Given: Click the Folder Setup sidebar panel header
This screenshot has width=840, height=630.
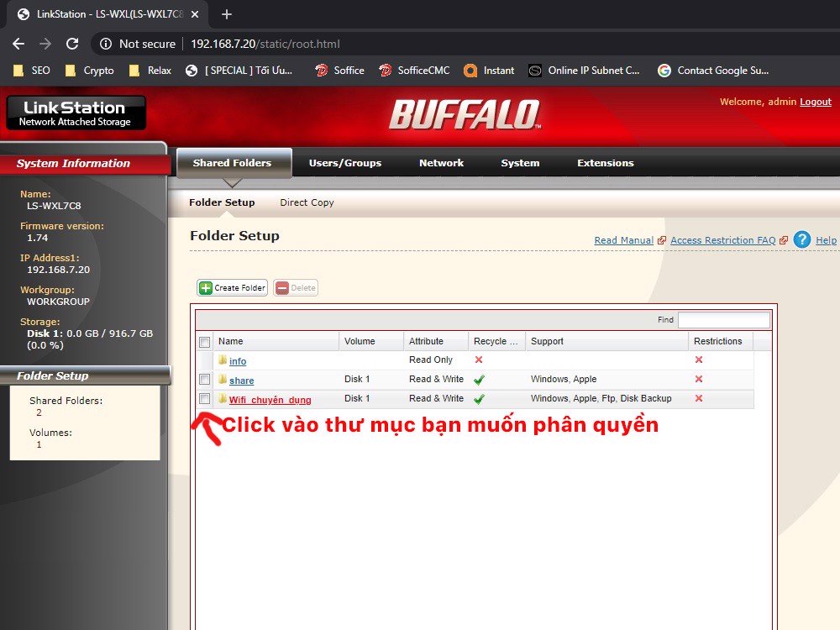Looking at the screenshot, I should [x=85, y=375].
